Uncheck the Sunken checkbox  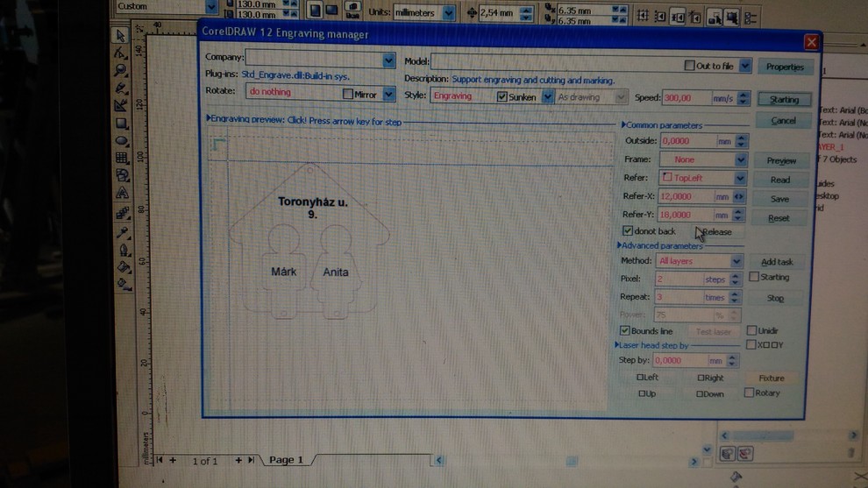(x=502, y=96)
